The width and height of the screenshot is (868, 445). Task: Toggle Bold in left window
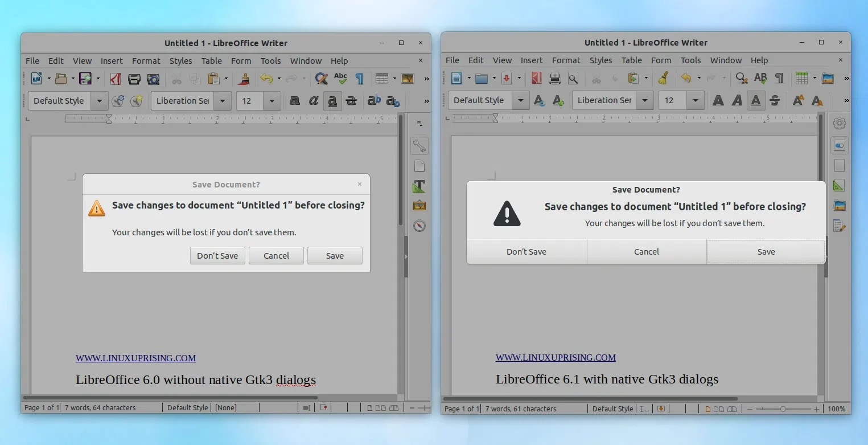tap(294, 101)
